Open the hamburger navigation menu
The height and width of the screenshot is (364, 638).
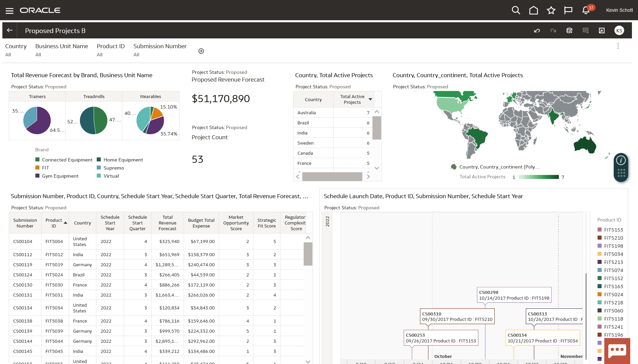9,11
